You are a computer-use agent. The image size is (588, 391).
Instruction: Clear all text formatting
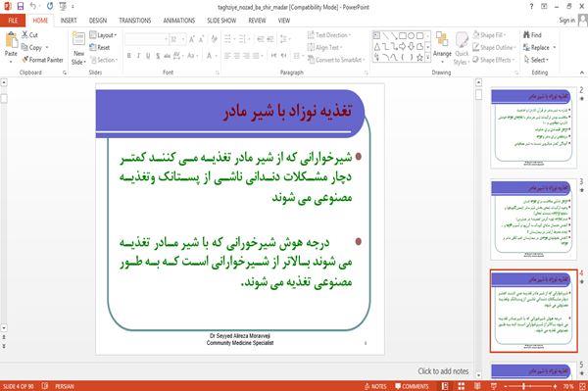click(214, 39)
